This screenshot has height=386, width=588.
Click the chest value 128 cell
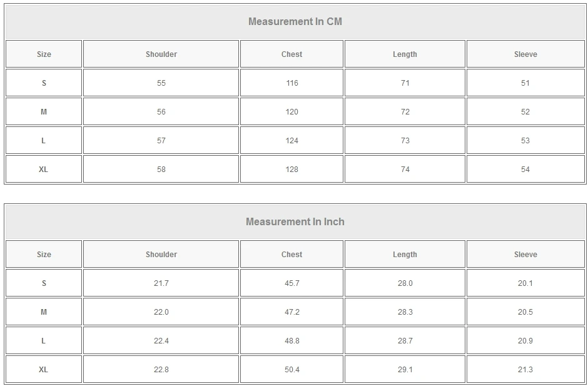click(291, 170)
